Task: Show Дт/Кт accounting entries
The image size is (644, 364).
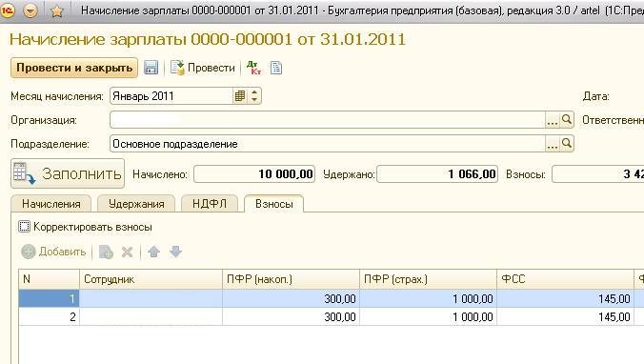Action: tap(253, 68)
